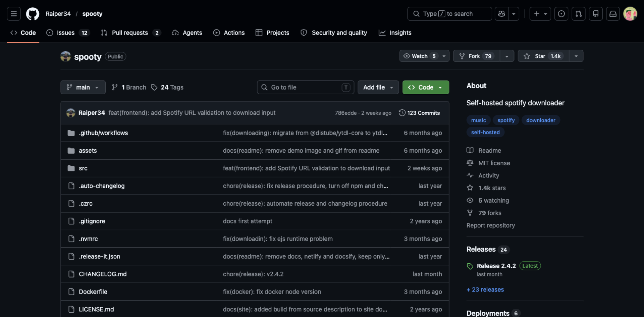
Task: Click the spooty repository owner avatar
Action: pos(66,56)
